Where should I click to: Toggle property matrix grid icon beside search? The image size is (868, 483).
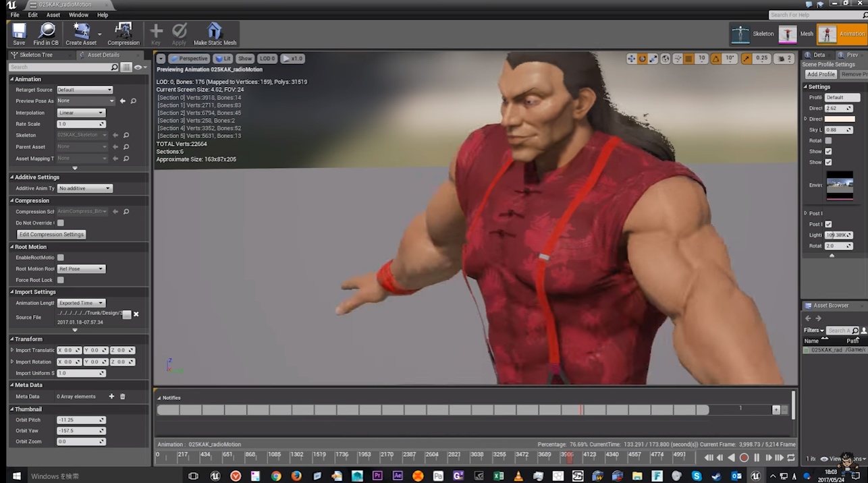pos(126,67)
